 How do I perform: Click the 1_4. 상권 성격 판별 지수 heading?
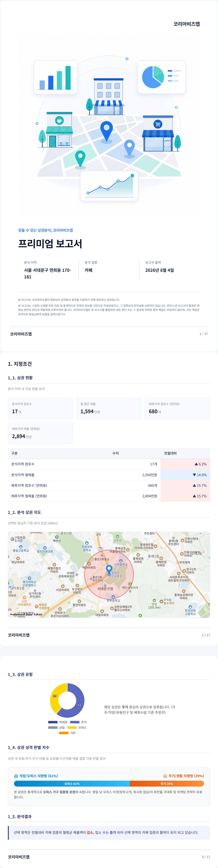(x=29, y=747)
